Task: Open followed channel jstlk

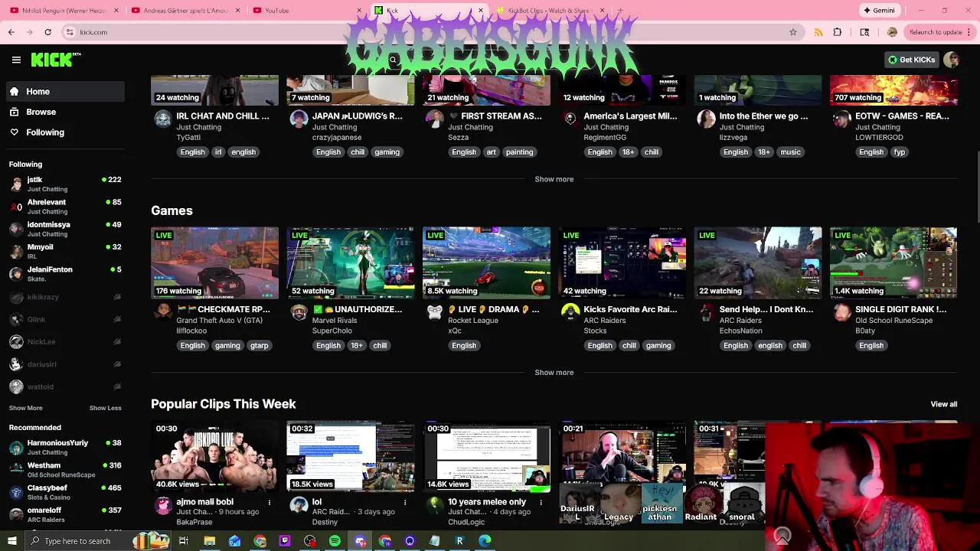Action: [x=65, y=184]
